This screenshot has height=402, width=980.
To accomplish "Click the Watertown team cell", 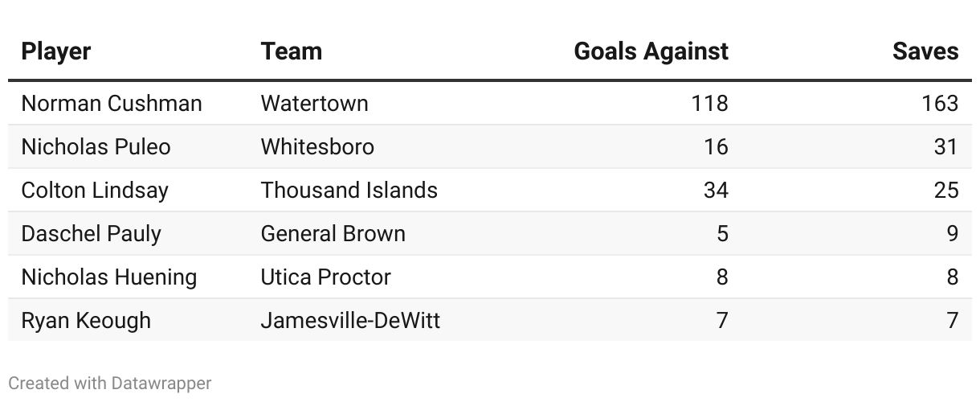I will pos(315,104).
